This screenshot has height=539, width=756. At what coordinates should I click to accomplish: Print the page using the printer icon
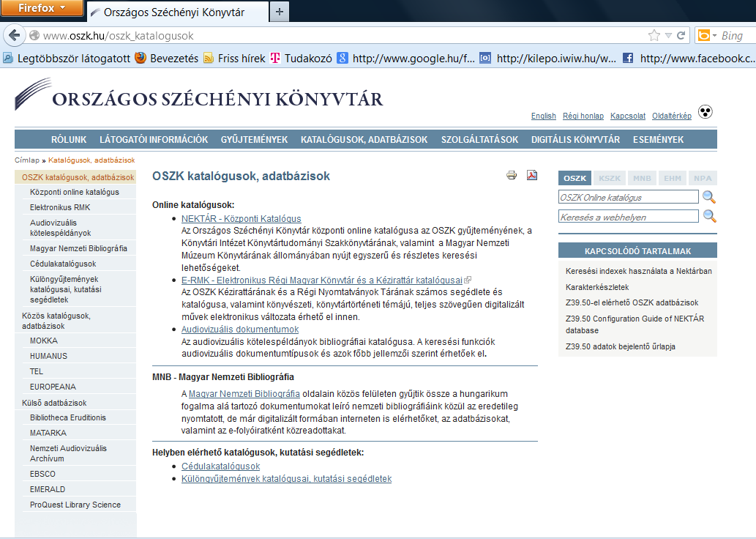click(512, 175)
